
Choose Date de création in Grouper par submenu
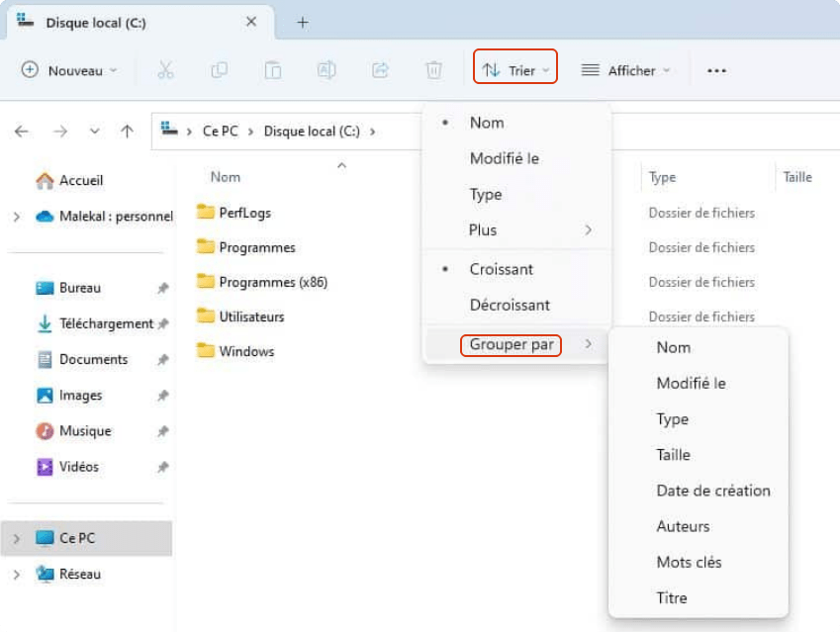[x=713, y=491]
